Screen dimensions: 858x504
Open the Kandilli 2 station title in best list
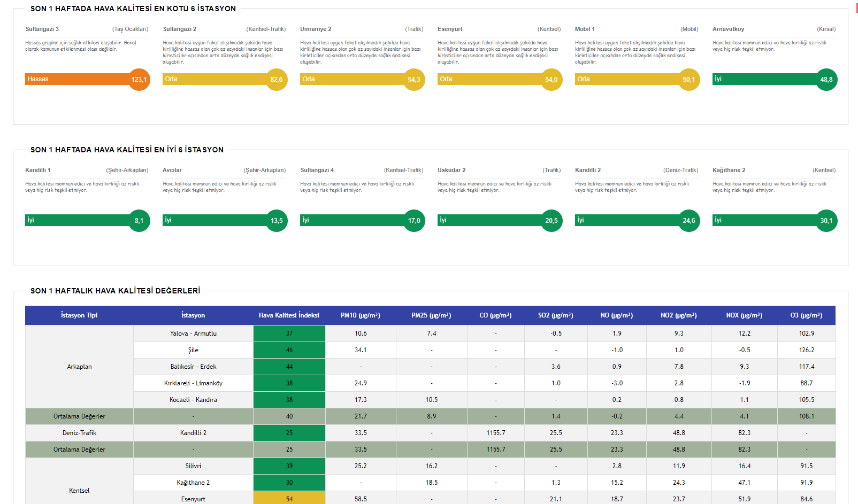pos(588,170)
